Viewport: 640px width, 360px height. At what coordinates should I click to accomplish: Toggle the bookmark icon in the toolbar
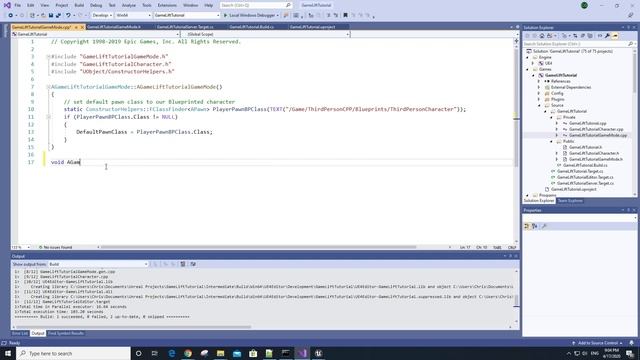click(x=345, y=15)
